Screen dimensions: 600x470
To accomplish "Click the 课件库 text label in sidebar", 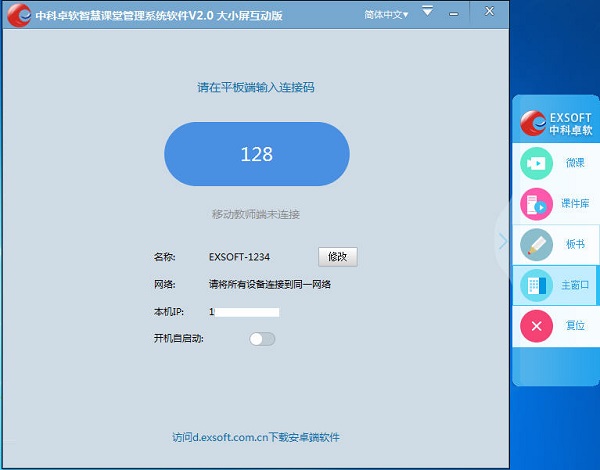I will click(575, 204).
